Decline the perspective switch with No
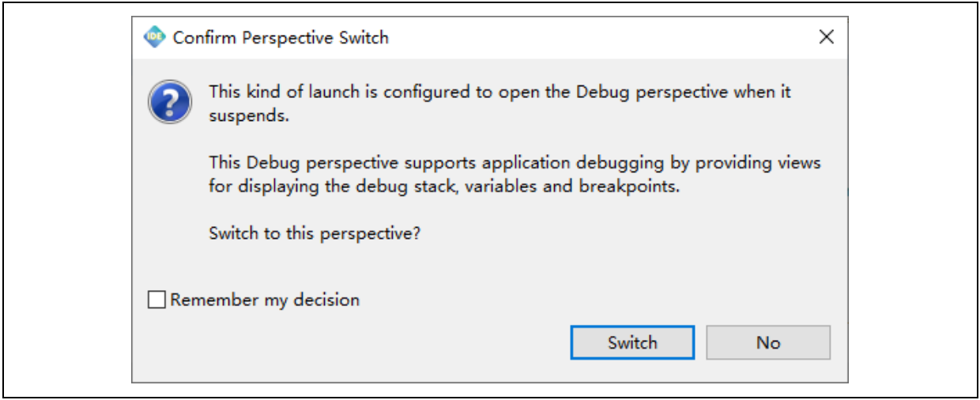This screenshot has width=980, height=400. tap(767, 343)
